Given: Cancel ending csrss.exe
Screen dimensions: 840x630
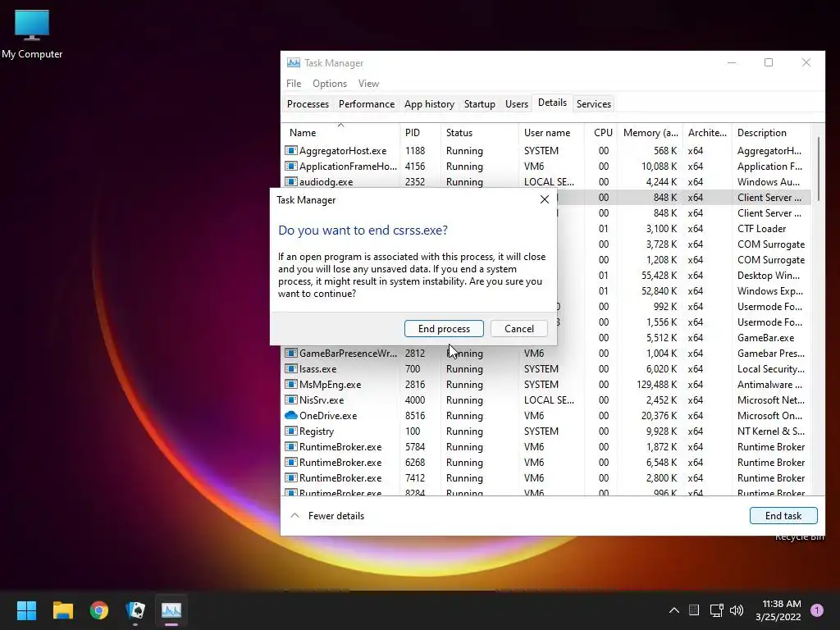Looking at the screenshot, I should [x=519, y=328].
